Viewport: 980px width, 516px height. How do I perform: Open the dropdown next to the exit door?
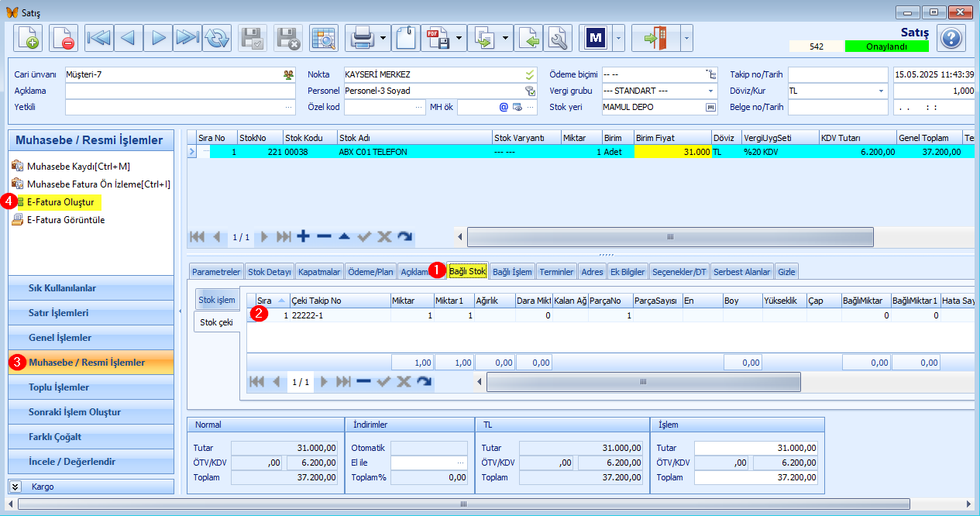[x=686, y=37]
